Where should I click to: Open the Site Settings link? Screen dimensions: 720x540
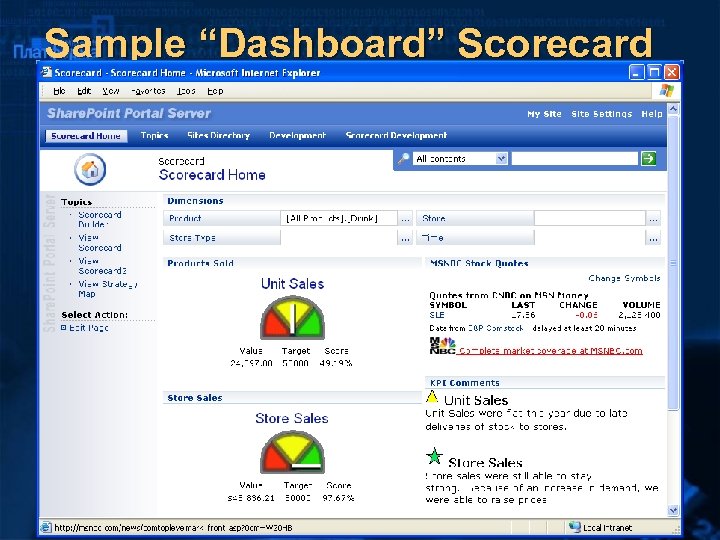pos(602,114)
